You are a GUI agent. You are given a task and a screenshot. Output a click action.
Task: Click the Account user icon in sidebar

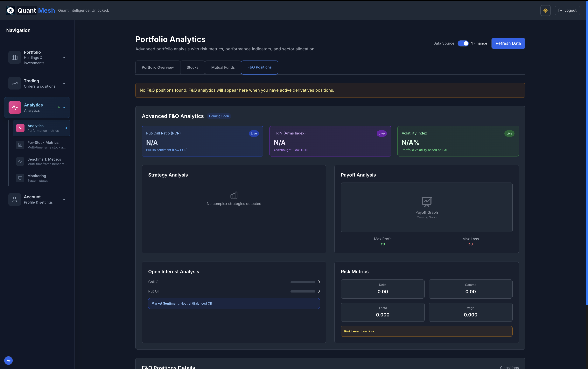coord(14,199)
